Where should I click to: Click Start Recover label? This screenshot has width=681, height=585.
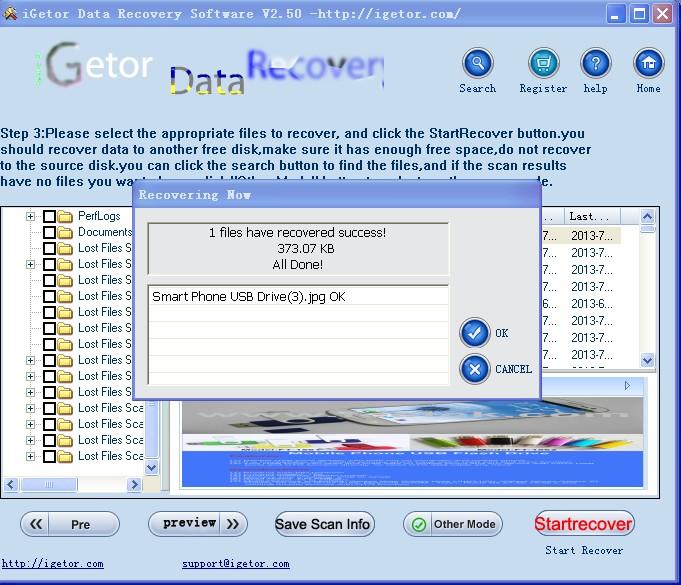[584, 550]
